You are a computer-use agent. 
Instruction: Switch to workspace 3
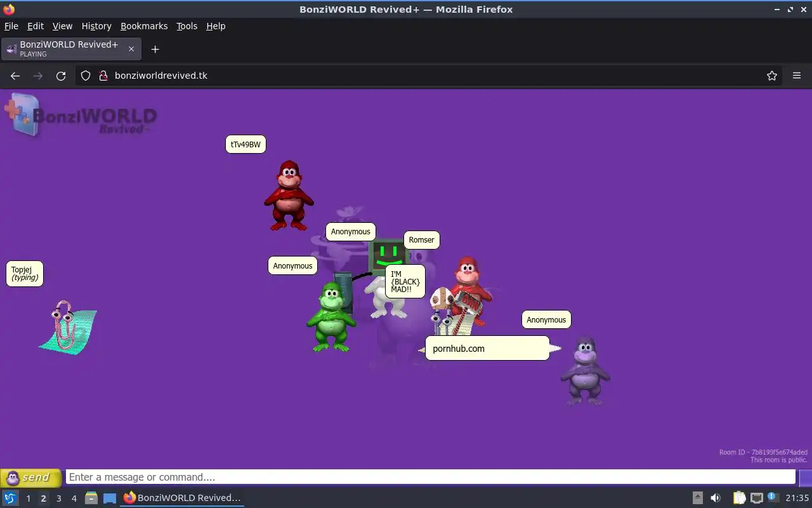tap(58, 498)
